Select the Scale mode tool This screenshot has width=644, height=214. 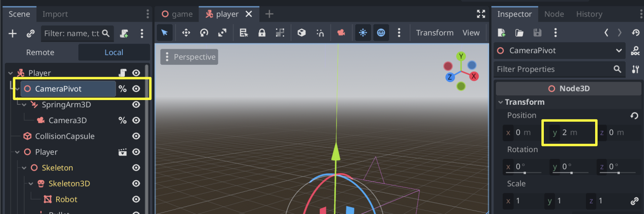click(x=222, y=33)
